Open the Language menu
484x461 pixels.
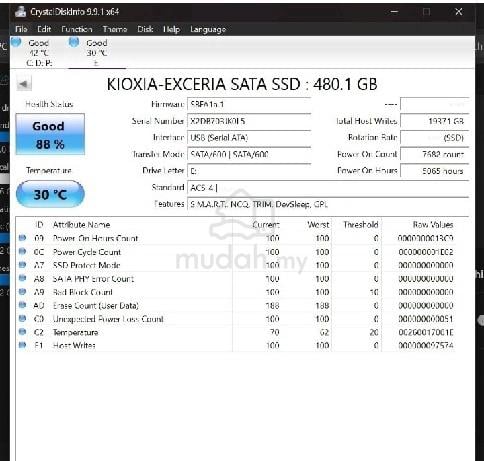[208, 29]
